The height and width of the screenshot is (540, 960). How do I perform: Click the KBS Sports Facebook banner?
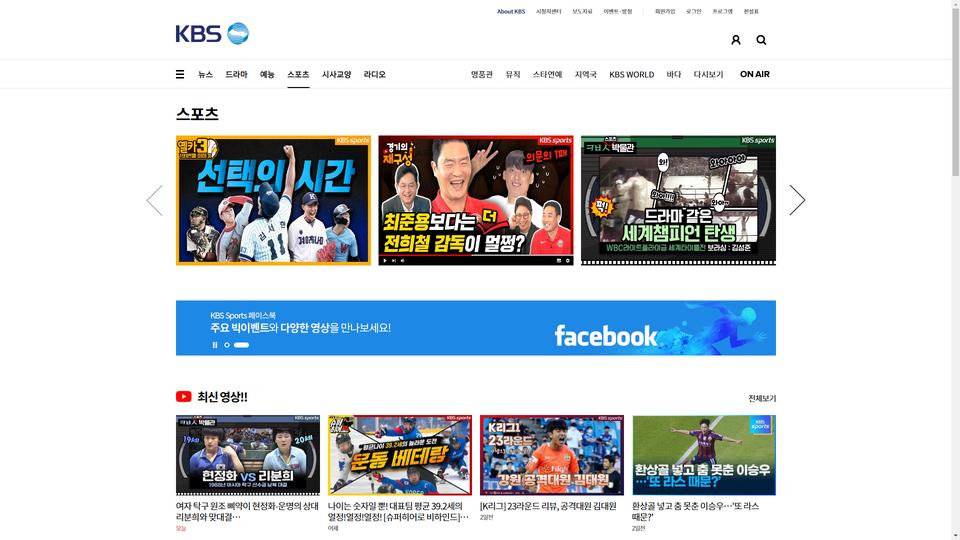point(476,328)
